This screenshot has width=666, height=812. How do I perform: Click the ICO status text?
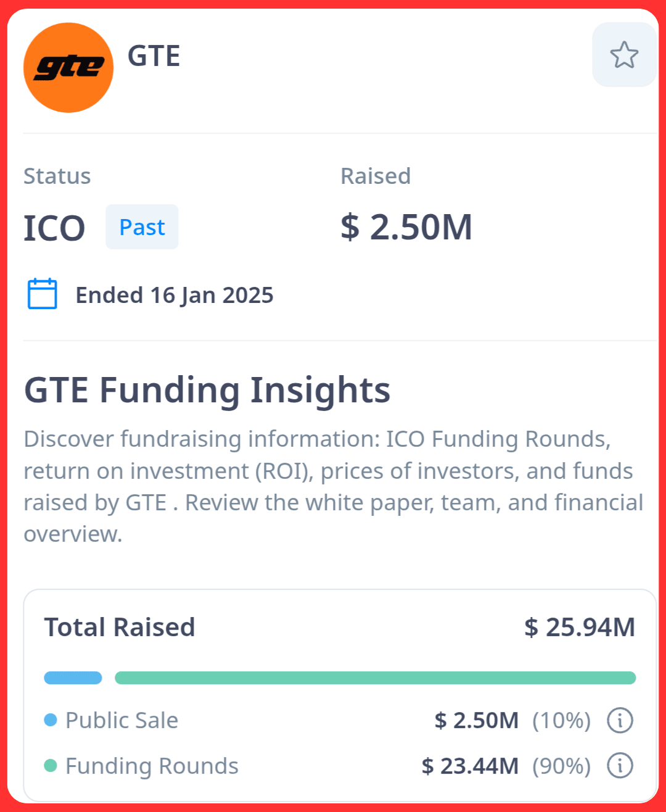(x=54, y=228)
